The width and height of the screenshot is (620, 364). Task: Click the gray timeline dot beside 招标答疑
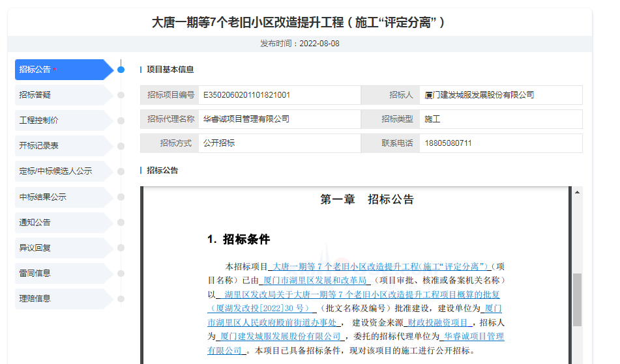pyautogui.click(x=121, y=95)
